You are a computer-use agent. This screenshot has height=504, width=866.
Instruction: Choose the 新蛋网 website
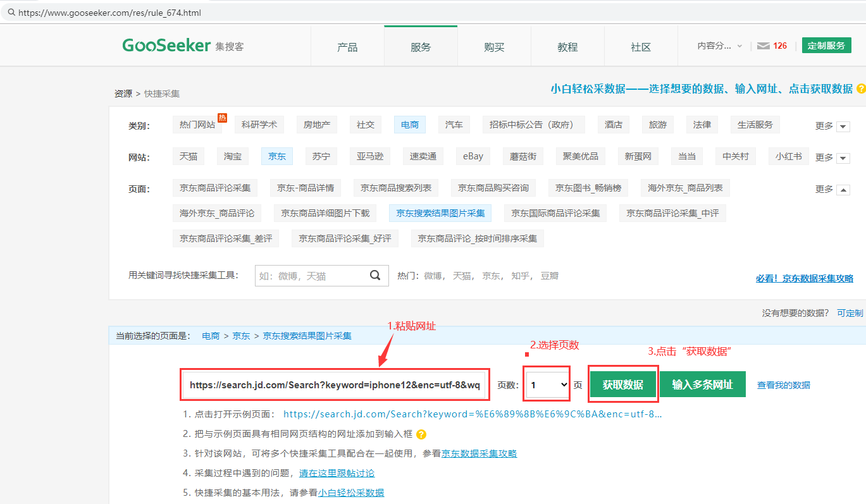(x=638, y=156)
